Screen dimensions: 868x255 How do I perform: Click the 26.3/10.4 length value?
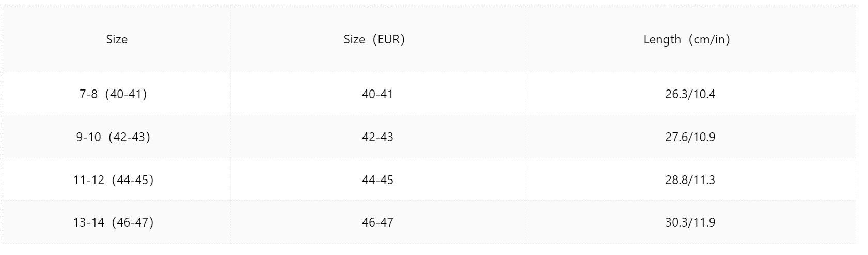coord(690,94)
